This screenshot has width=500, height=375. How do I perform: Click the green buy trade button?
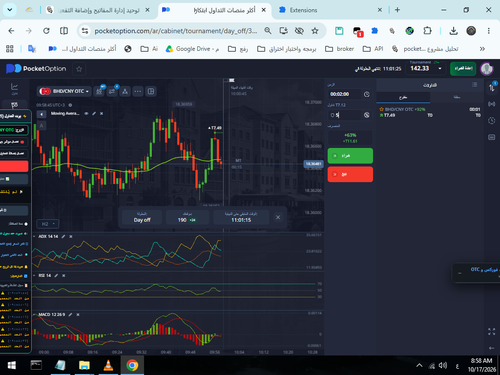point(350,156)
